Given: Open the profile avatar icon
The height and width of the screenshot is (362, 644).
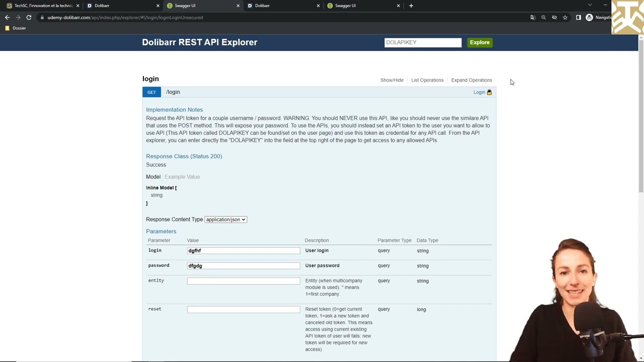Looking at the screenshot, I should tap(589, 18).
